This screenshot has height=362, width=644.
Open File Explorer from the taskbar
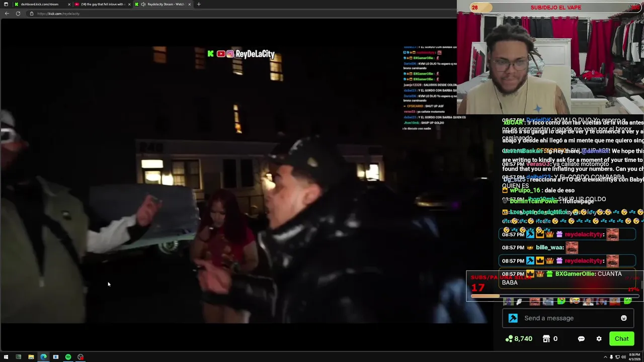click(31, 357)
